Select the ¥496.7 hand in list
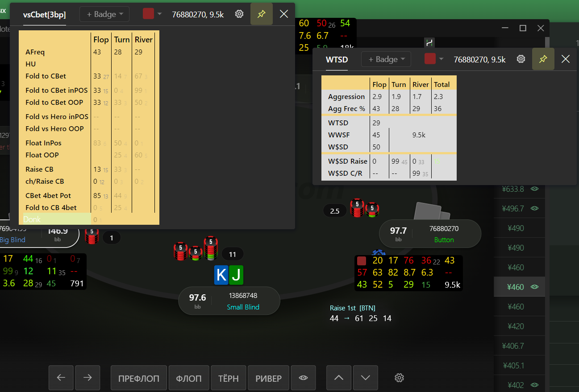This screenshot has width=579, height=392. point(520,208)
